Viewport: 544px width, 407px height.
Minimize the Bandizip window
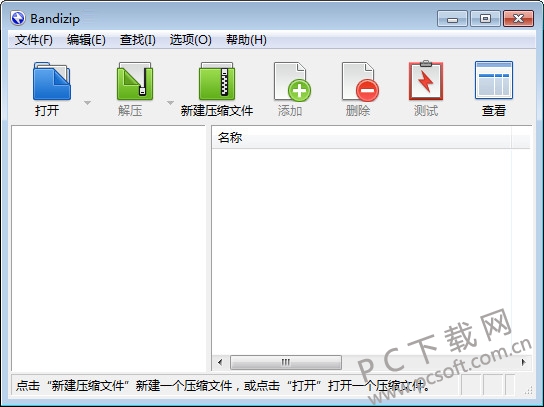point(452,19)
